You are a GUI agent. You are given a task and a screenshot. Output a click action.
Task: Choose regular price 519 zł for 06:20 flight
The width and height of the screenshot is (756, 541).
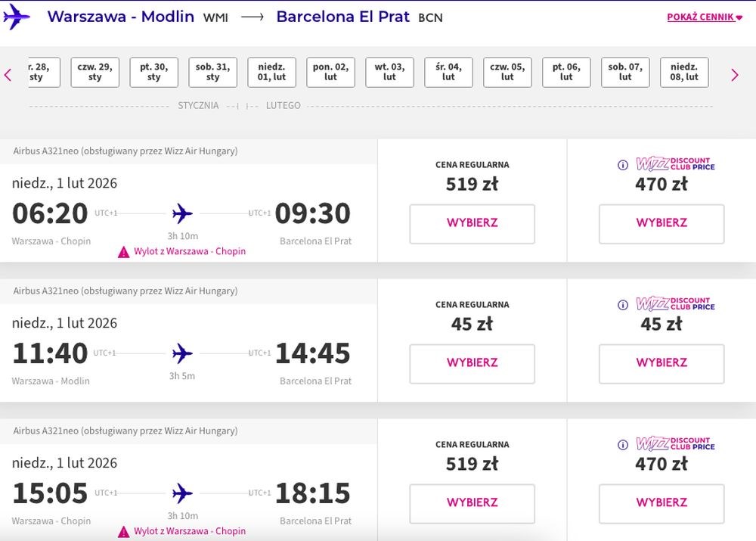click(x=472, y=223)
